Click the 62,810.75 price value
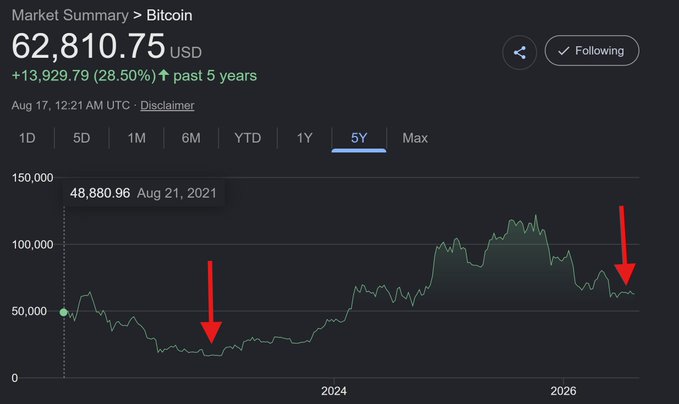The width and height of the screenshot is (679, 404). click(x=88, y=46)
